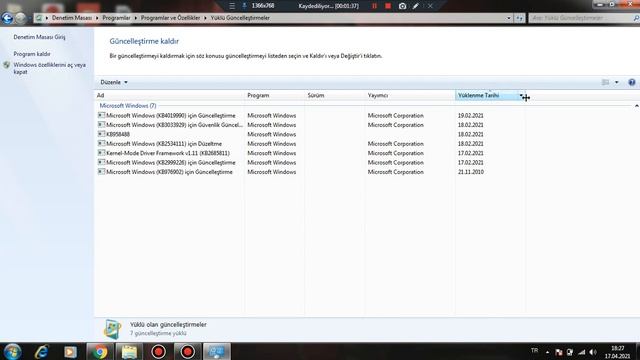Pause the screen recording
The width and height of the screenshot is (640, 360).
click(x=374, y=6)
